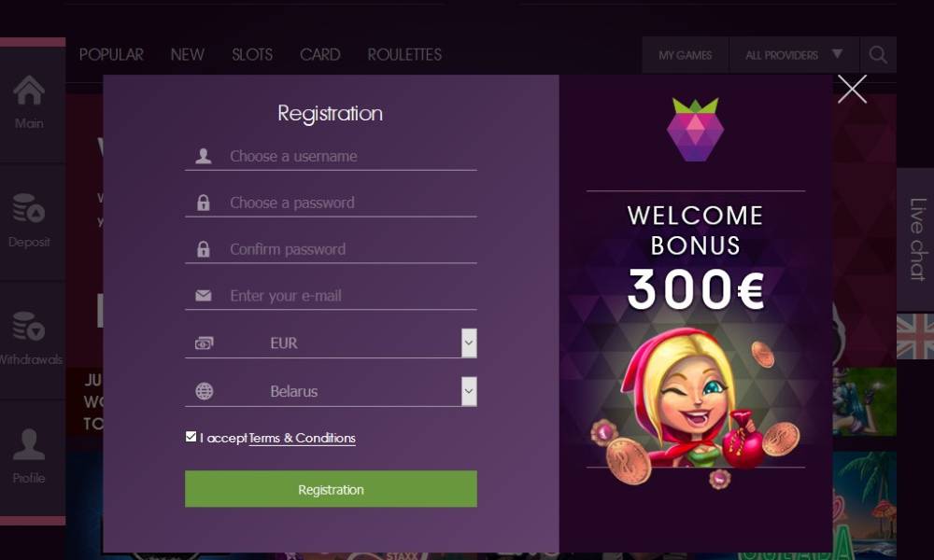Open the Popular games tab
This screenshot has width=934, height=560.
tap(111, 55)
